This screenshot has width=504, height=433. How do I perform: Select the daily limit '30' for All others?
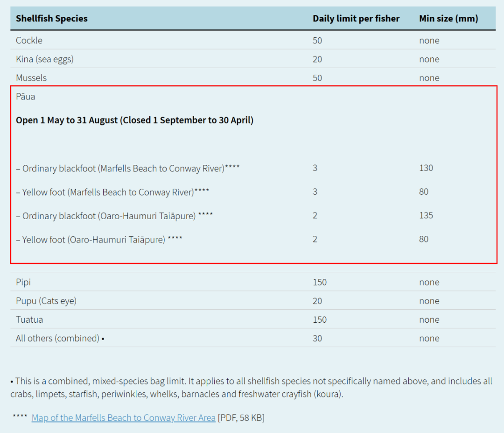coord(317,339)
